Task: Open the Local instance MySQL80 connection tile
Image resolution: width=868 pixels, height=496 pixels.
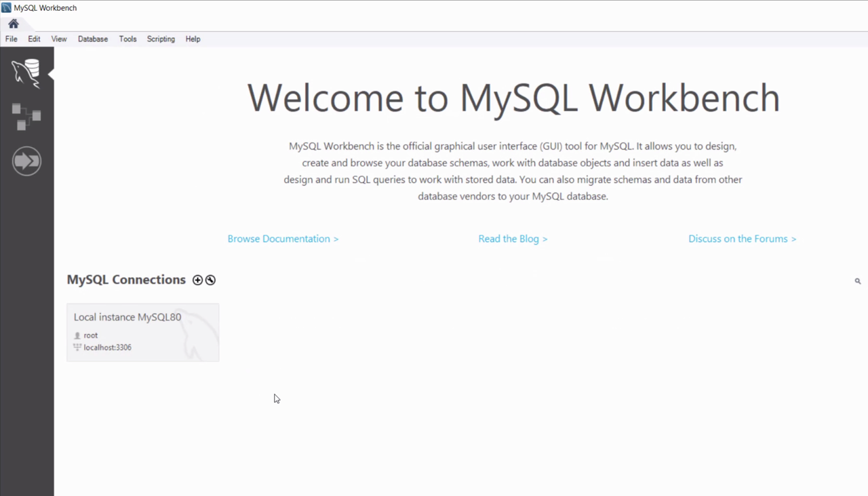Action: click(x=142, y=332)
